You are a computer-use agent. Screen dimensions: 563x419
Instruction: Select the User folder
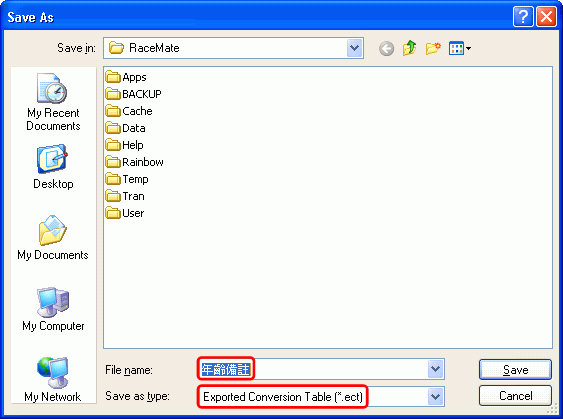pos(125,213)
